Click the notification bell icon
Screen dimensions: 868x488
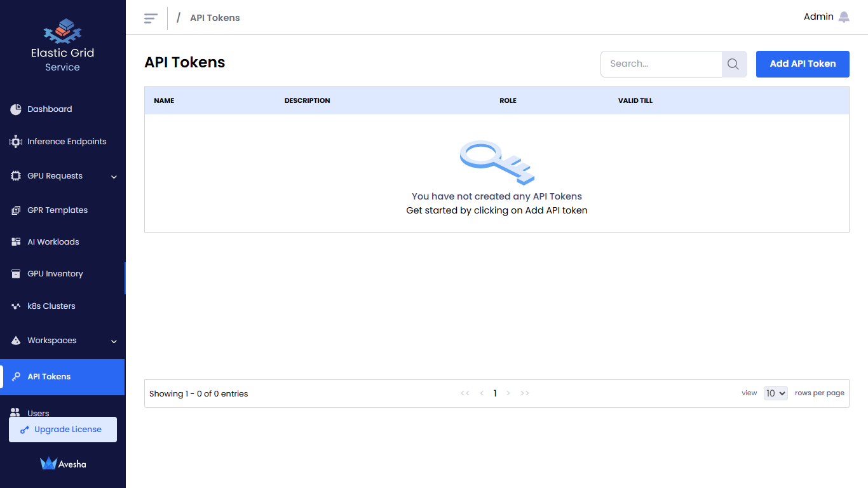tap(844, 17)
